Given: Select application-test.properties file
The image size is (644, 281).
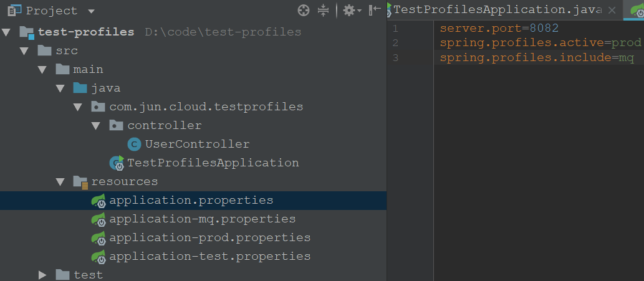Looking at the screenshot, I should (x=209, y=257).
